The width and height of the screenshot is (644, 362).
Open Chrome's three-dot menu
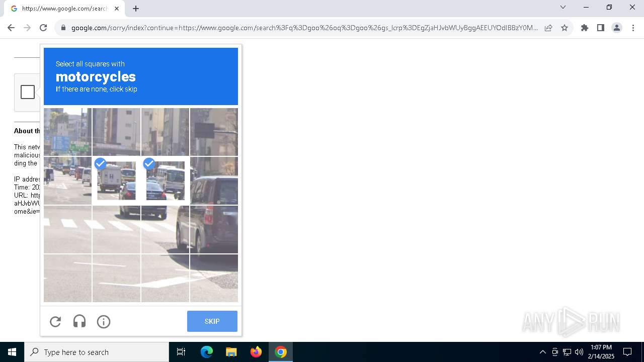633,28
